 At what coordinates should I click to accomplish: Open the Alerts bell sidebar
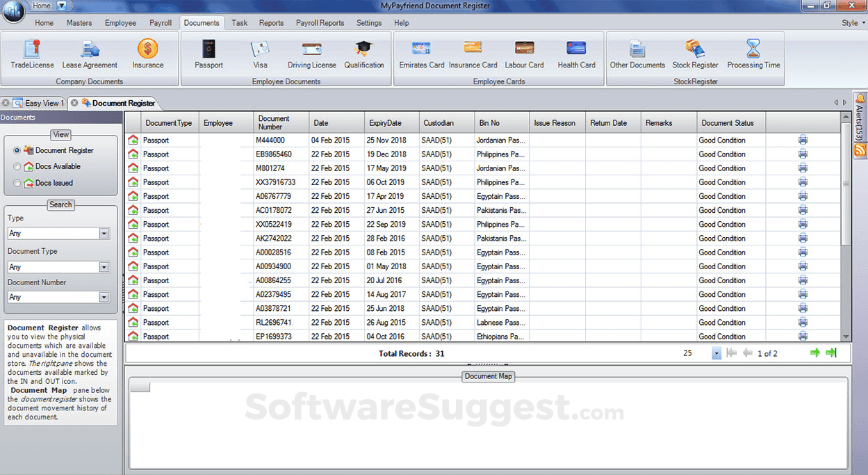[860, 115]
